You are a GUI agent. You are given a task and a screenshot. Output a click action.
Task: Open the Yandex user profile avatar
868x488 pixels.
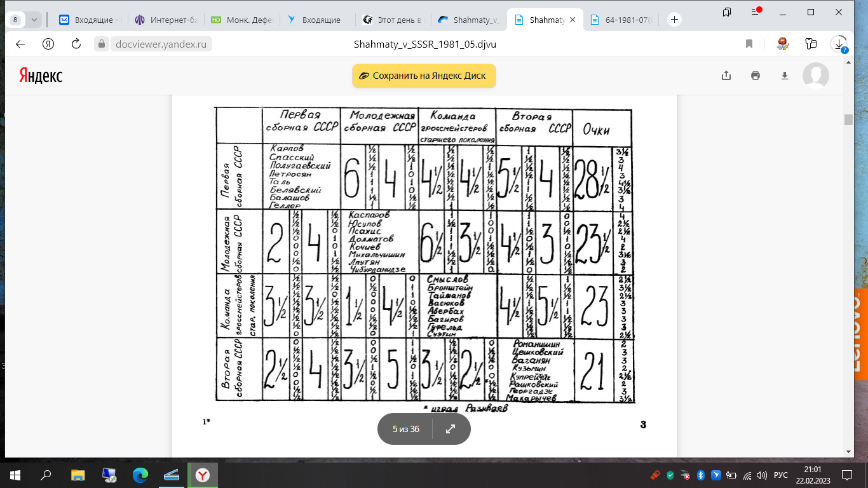816,76
